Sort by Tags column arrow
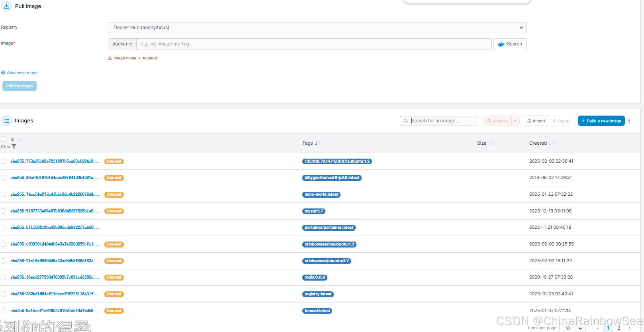 coord(317,143)
